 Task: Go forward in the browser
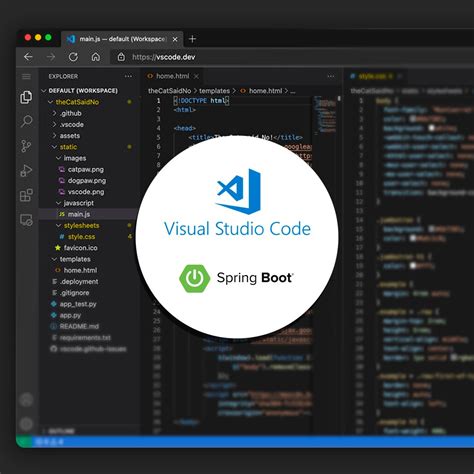[51, 57]
